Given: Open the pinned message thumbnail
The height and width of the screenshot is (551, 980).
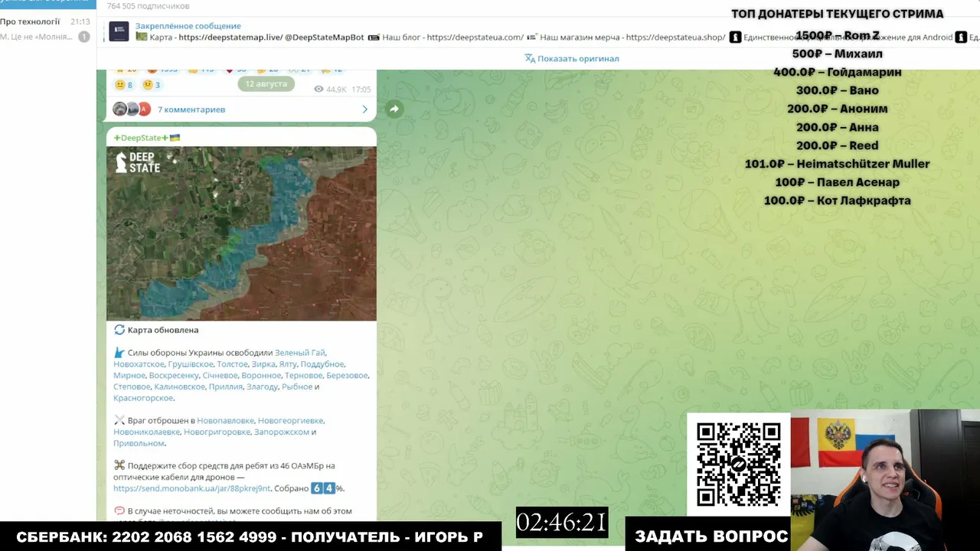Looking at the screenshot, I should (119, 31).
